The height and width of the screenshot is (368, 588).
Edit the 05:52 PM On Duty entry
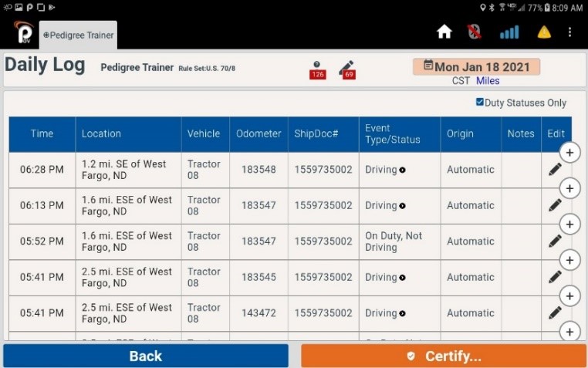(555, 241)
